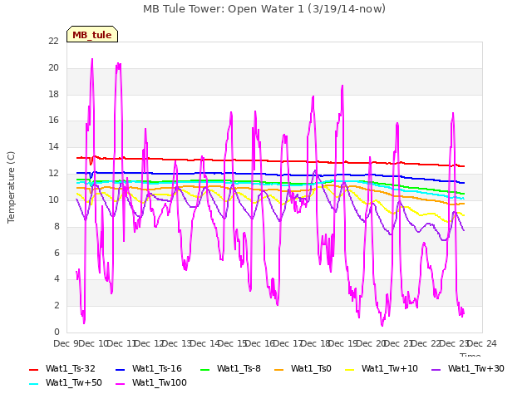
Task: Click the chart title MB Tule Tower
Action: [264, 9]
